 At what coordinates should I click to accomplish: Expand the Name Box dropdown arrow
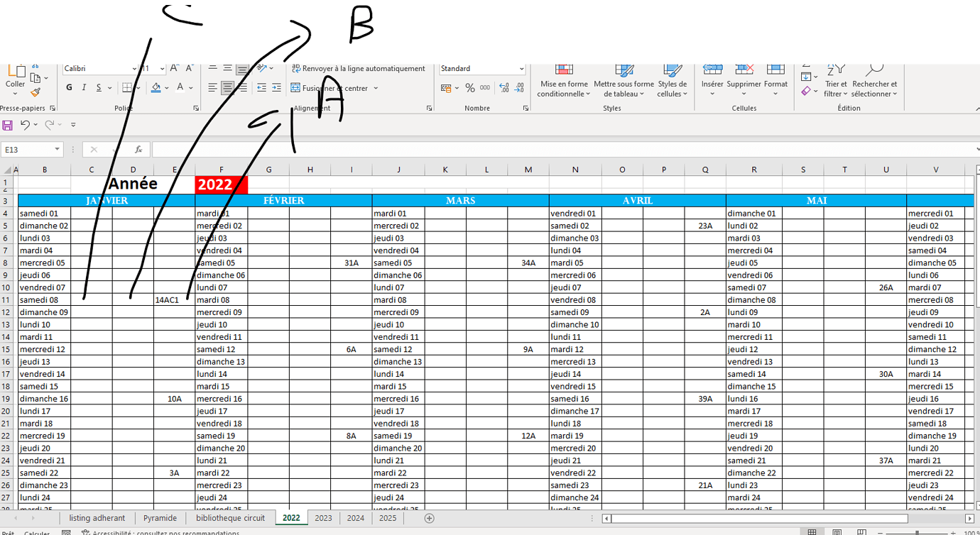(58, 150)
